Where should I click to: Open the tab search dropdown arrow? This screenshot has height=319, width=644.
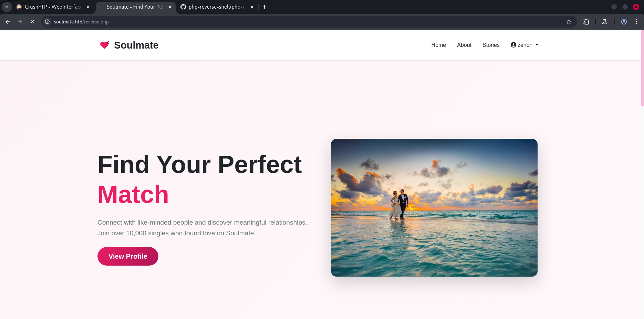7,7
